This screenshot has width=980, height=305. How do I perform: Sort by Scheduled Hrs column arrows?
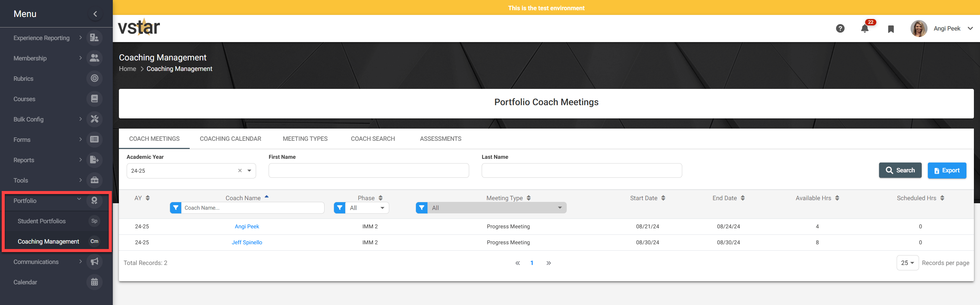point(942,198)
